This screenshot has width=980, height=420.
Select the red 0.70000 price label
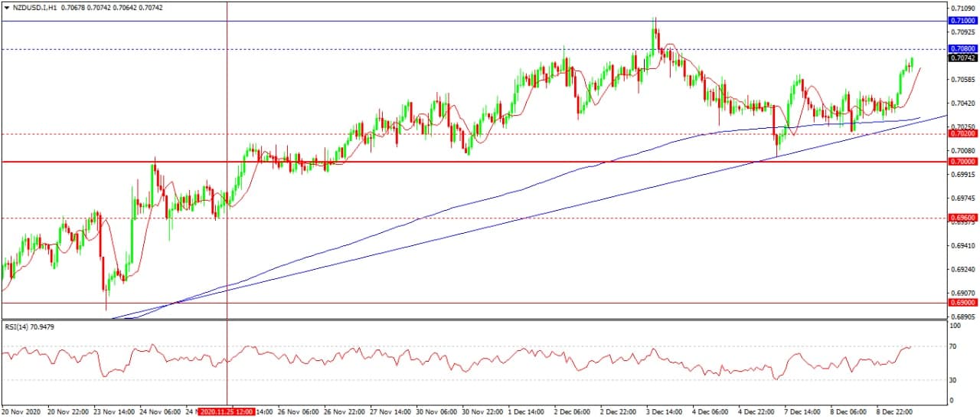961,162
